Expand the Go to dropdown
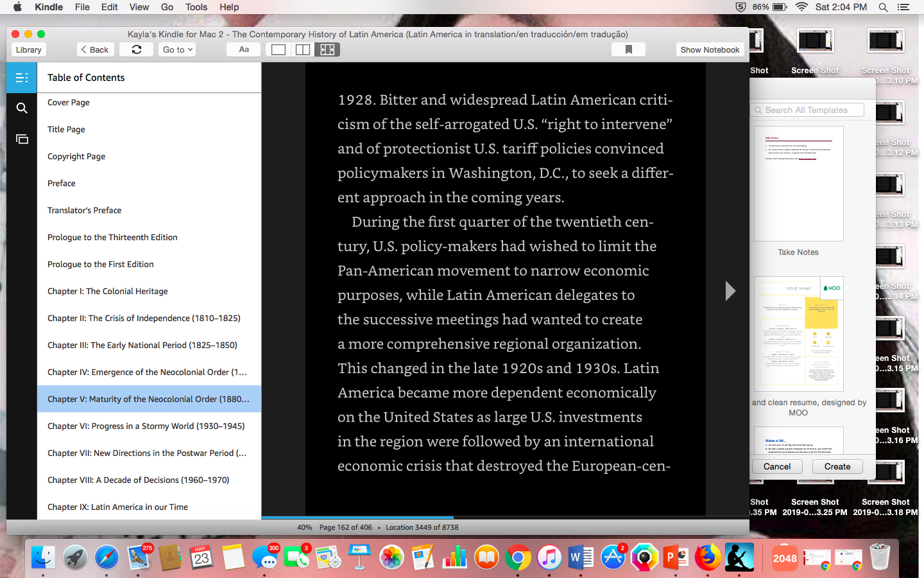This screenshot has height=578, width=924. (177, 49)
